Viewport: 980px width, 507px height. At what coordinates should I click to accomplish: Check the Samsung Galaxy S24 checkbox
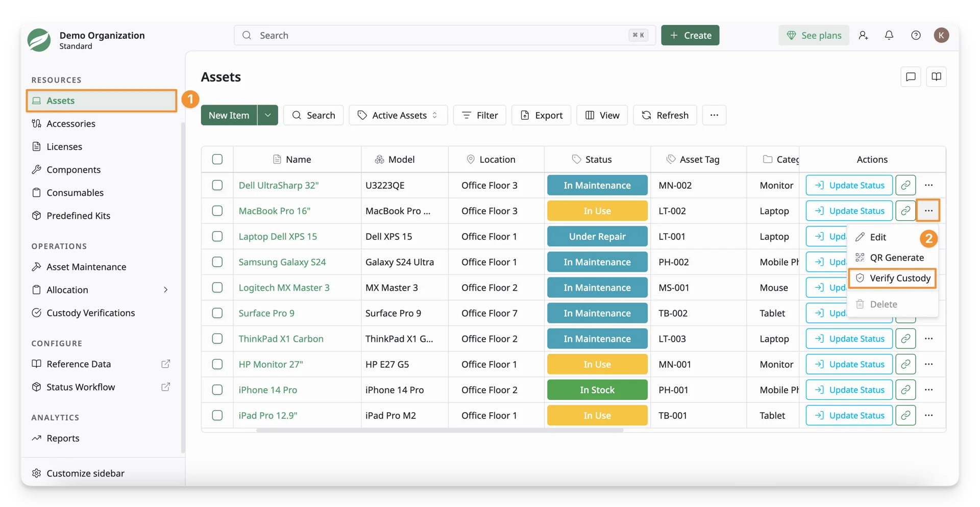(217, 262)
